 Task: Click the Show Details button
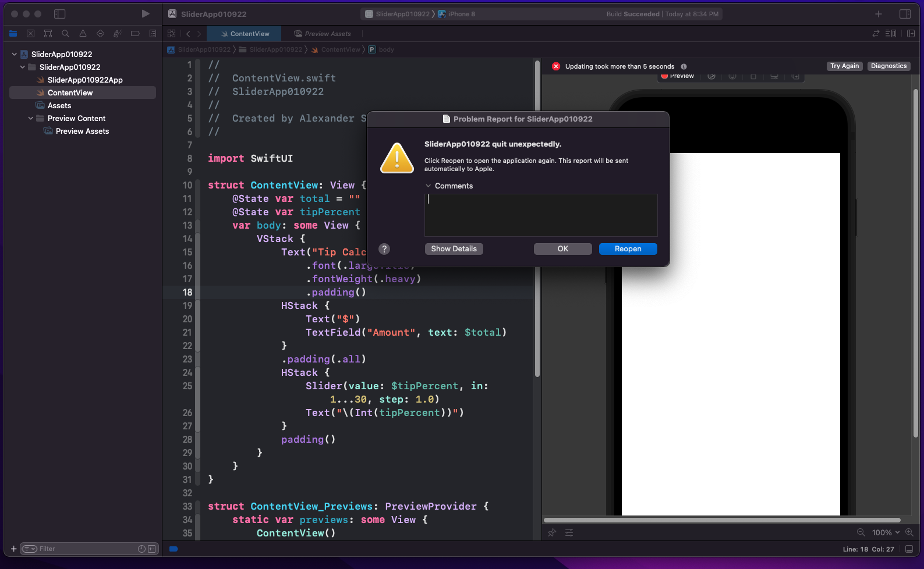pos(454,249)
